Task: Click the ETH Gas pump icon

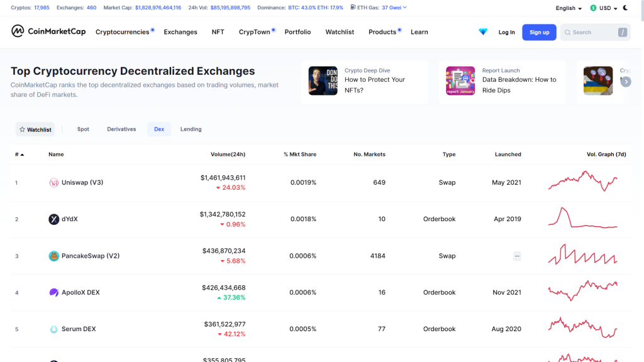Action: coord(353,8)
